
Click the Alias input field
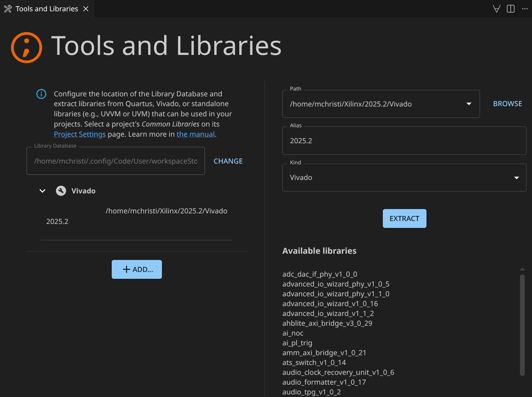point(404,141)
